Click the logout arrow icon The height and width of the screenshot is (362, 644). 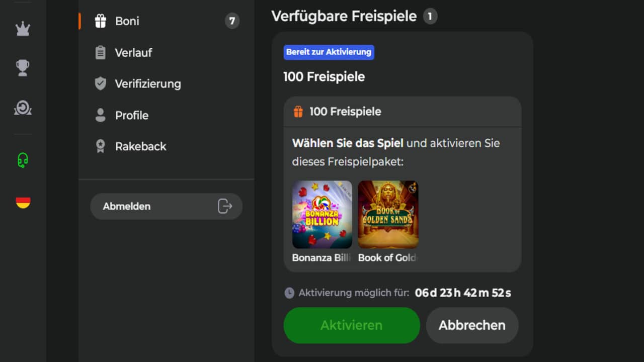coord(224,206)
